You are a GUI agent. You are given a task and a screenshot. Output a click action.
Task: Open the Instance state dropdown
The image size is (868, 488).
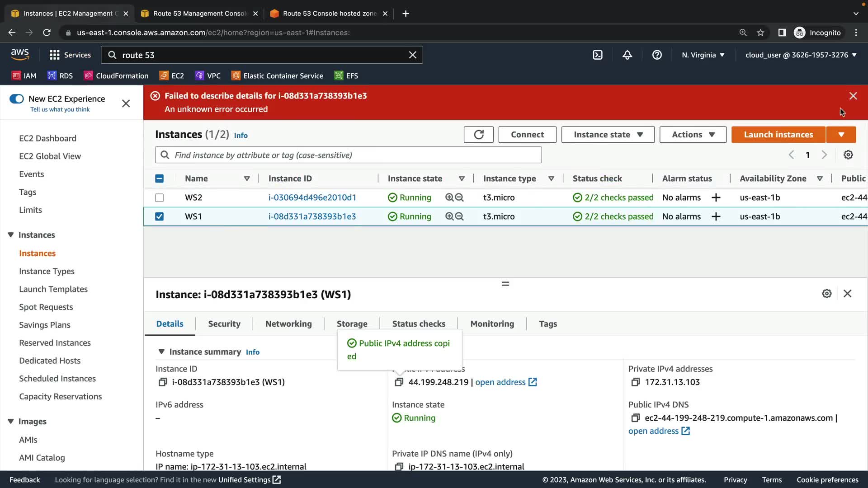608,135
